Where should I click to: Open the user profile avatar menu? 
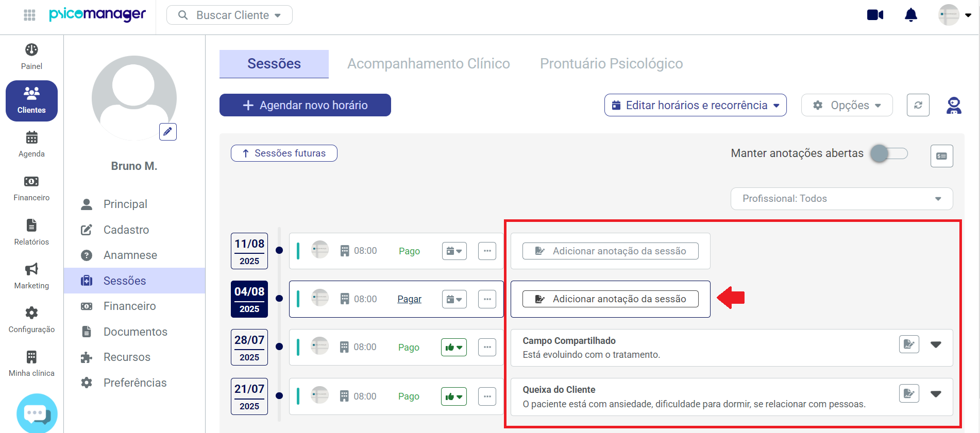click(x=954, y=15)
